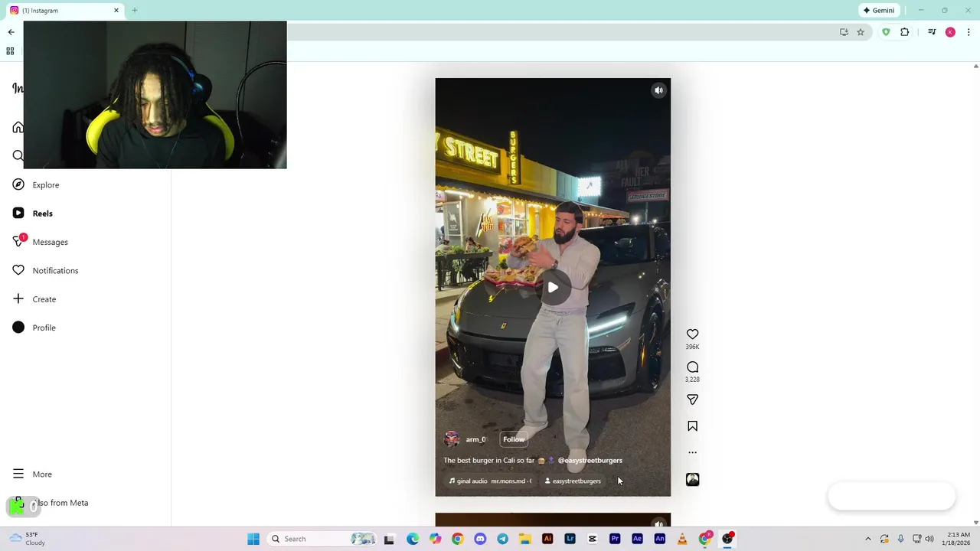
Task: Like the reel with the heart icon
Action: 692,334
